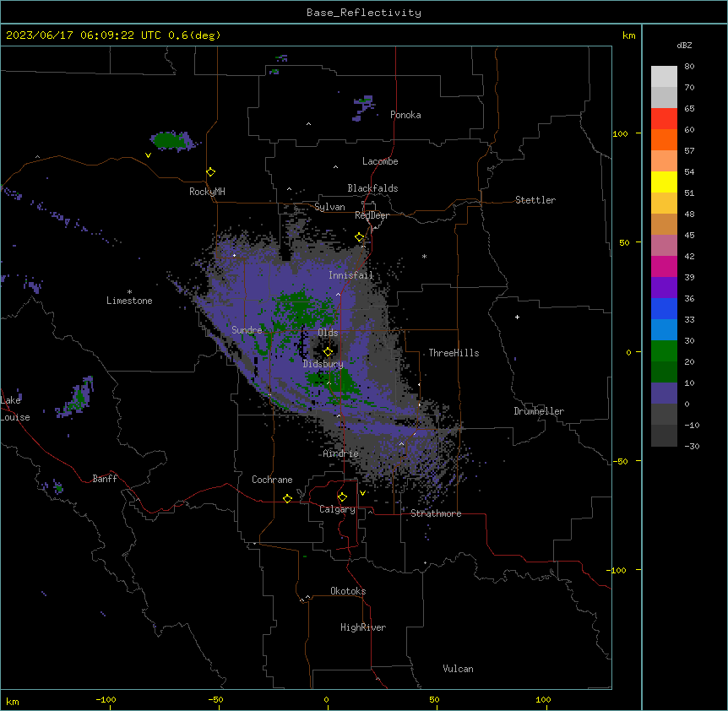Click the yellow diamond marker above Calgary
Image resolution: width=728 pixels, height=711 pixels.
342,497
